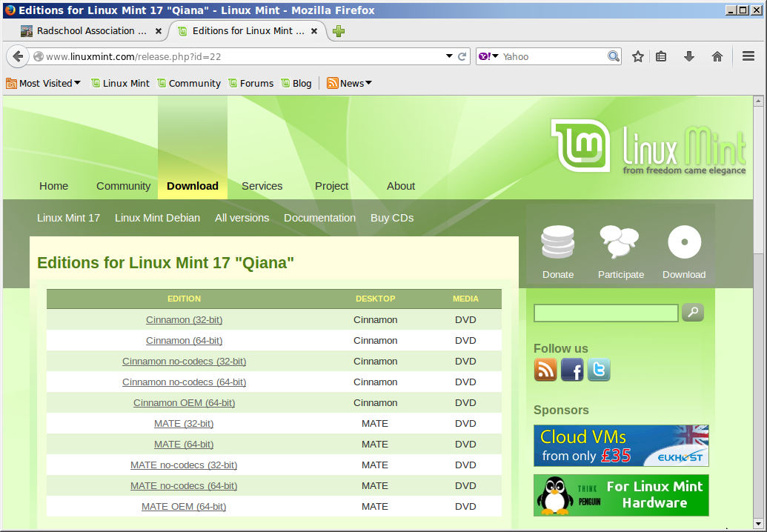Click the EDITION column header
The image size is (767, 532).
pyautogui.click(x=184, y=299)
